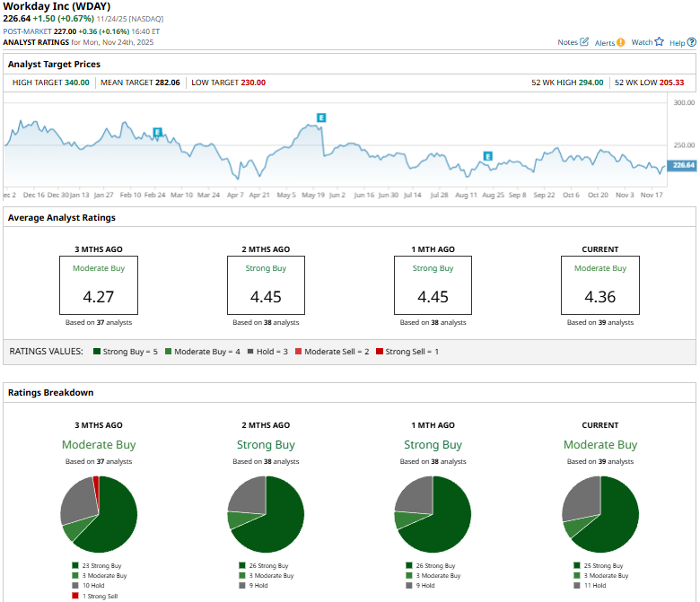Viewport: 700px width, 602px height.
Task: Click the earnings marker near Aug 25
Action: tap(488, 156)
